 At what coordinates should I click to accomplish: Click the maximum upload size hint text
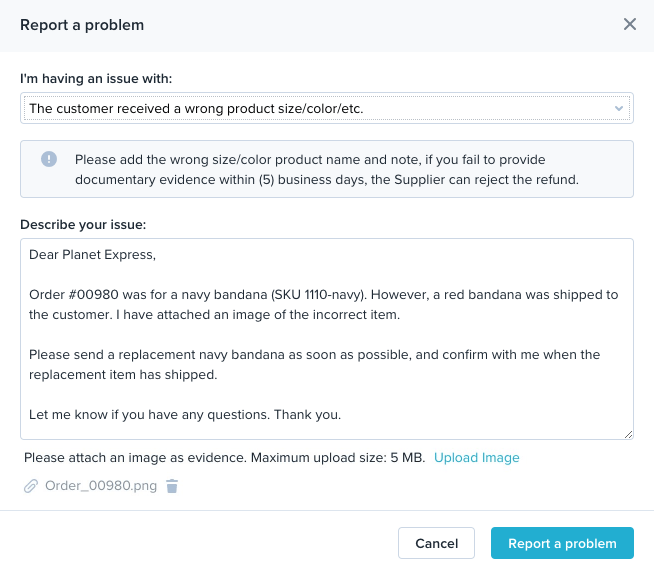[225, 458]
